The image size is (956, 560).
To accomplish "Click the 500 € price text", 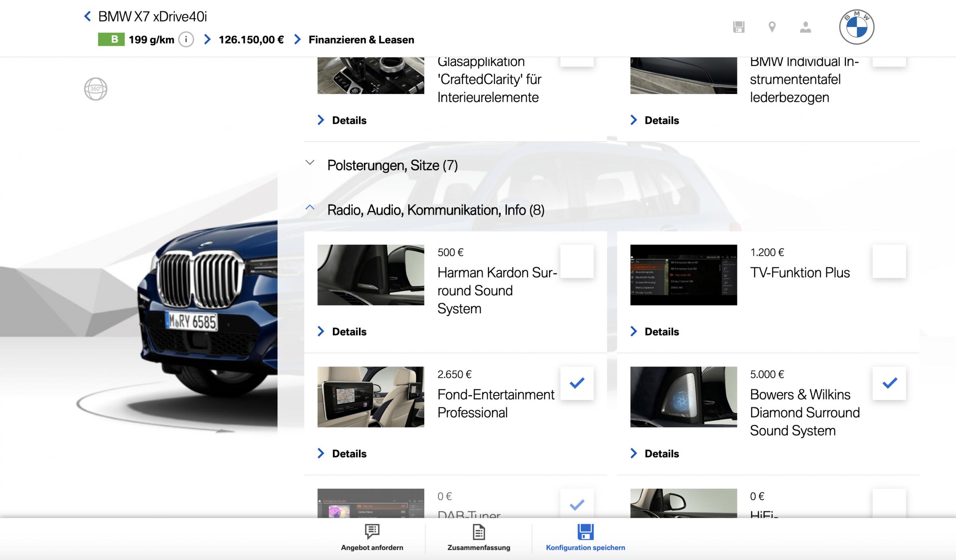I will tap(451, 252).
